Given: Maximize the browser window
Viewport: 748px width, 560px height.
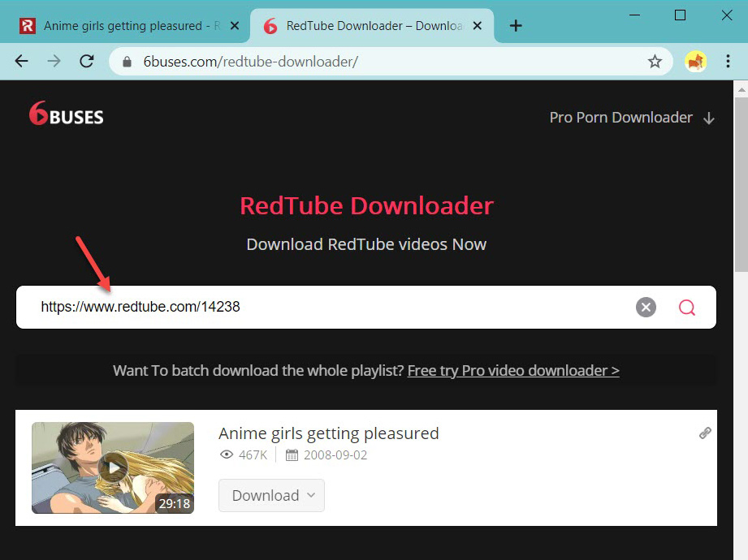Looking at the screenshot, I should pos(681,15).
